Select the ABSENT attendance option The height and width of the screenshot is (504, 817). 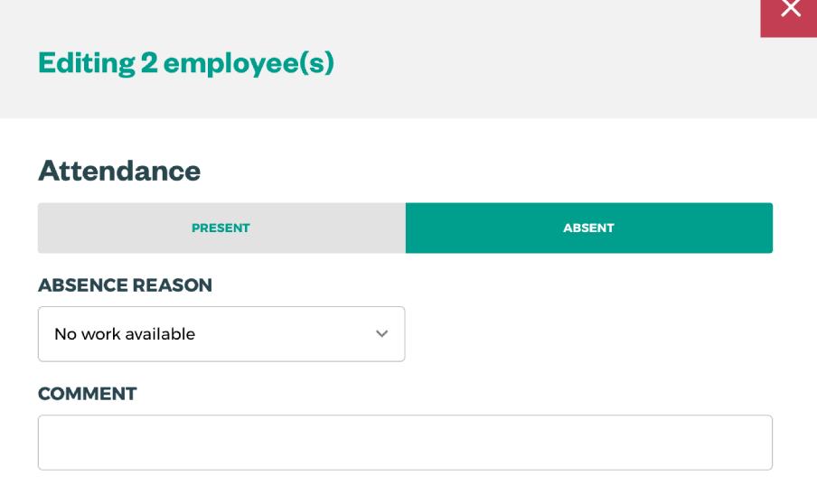tap(588, 228)
